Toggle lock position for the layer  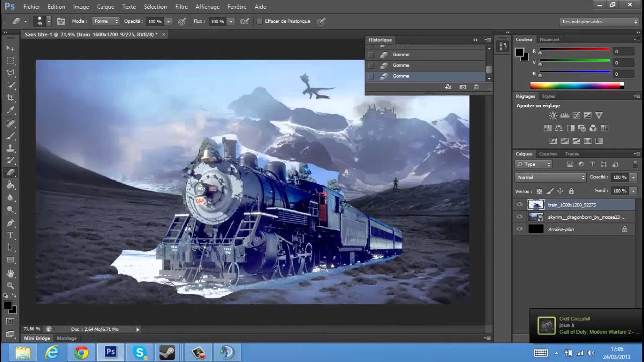pyautogui.click(x=560, y=191)
